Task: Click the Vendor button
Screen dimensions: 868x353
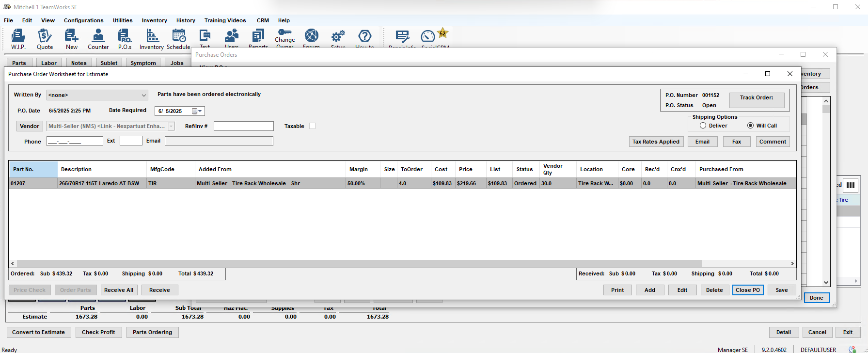Action: click(30, 126)
